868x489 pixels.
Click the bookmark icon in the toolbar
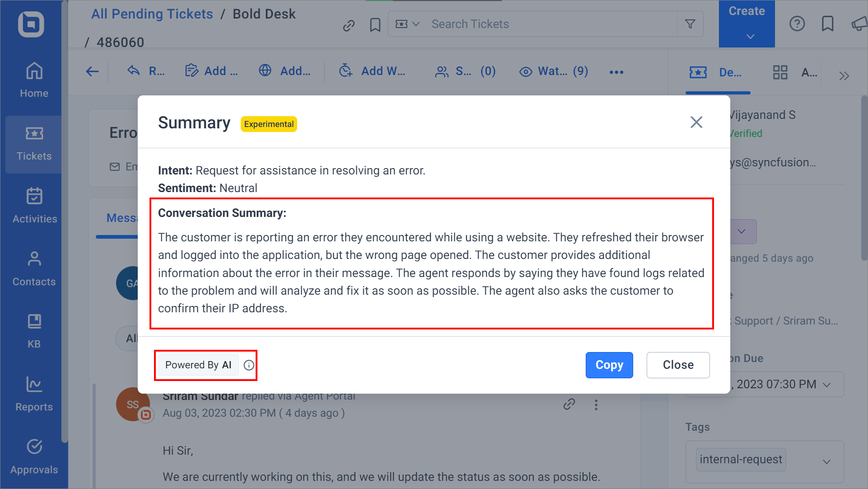click(x=374, y=24)
